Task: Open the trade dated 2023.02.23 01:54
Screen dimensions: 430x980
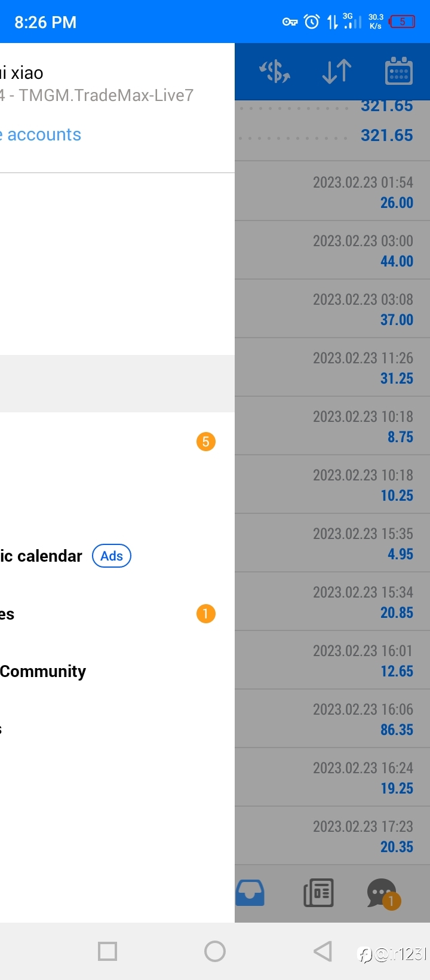Action: 332,191
